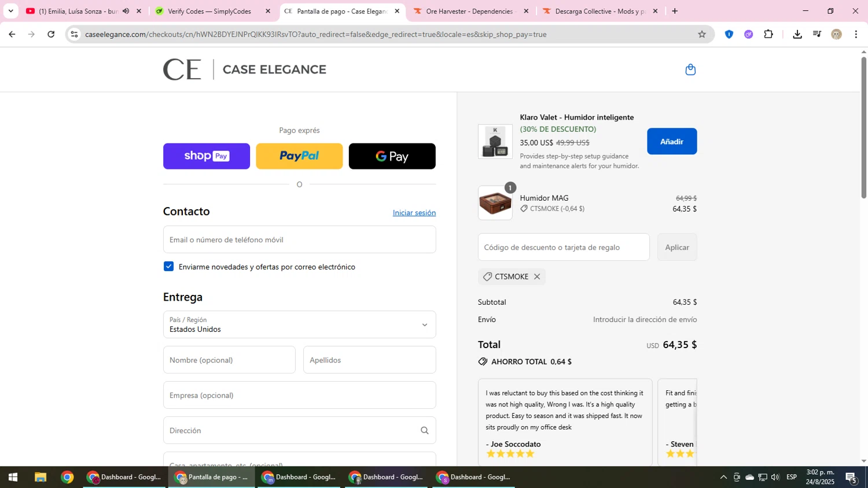The image size is (868, 488).
Task: Click the Klaro Valet product thumbnail
Action: point(495,142)
